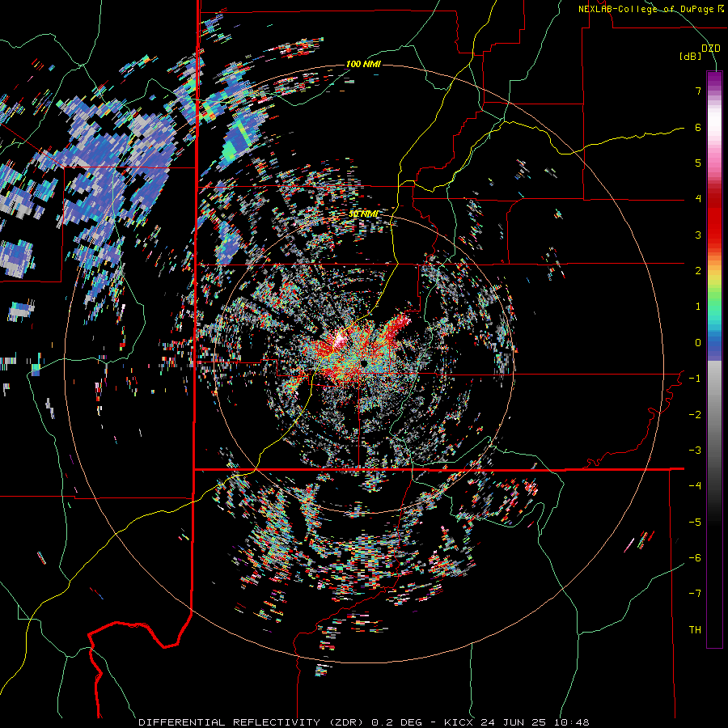Click the 100 NMI range ring label
Image resolution: width=728 pixels, height=728 pixels.
coord(363,64)
